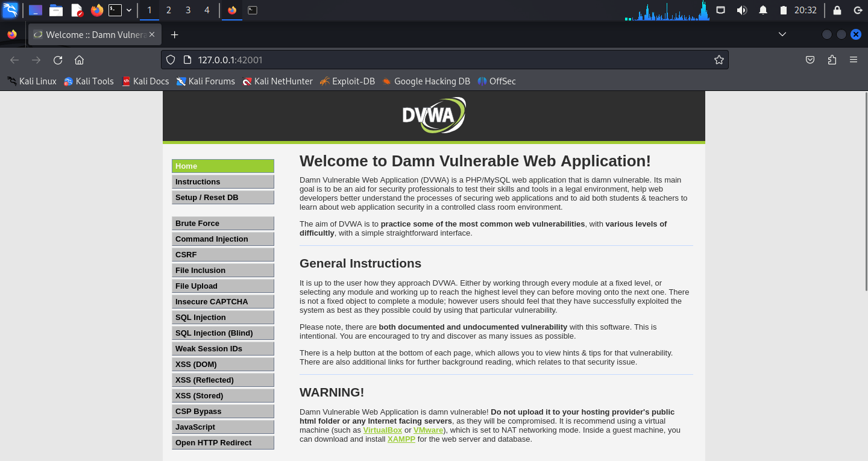The width and height of the screenshot is (868, 461).
Task: Open the Pocket save icon
Action: 811,60
